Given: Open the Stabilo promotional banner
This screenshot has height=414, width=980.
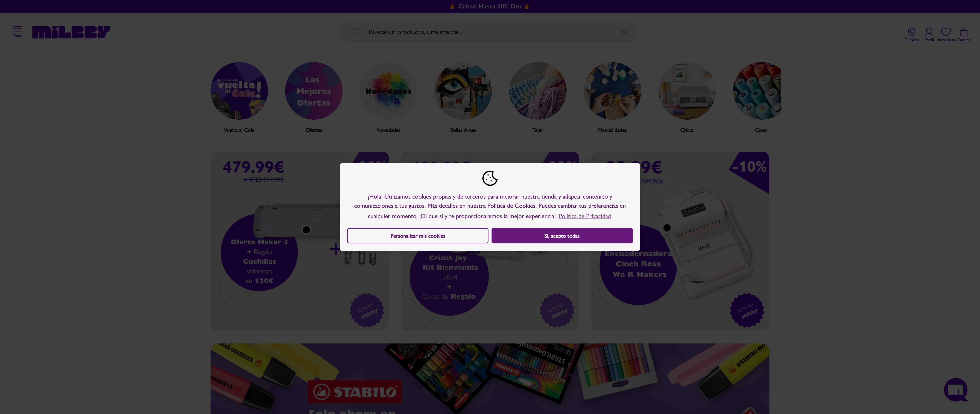Looking at the screenshot, I should click(x=490, y=379).
